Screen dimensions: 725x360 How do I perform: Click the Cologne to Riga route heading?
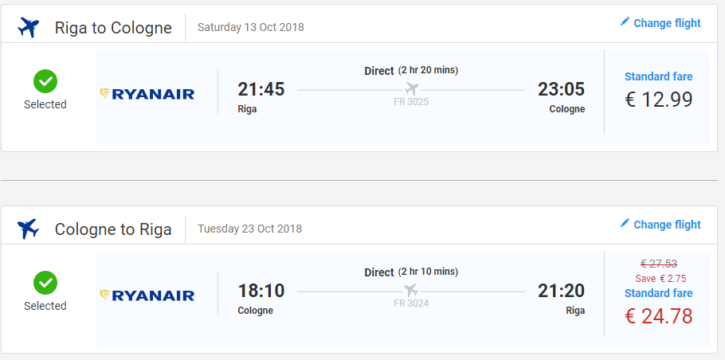pos(113,229)
